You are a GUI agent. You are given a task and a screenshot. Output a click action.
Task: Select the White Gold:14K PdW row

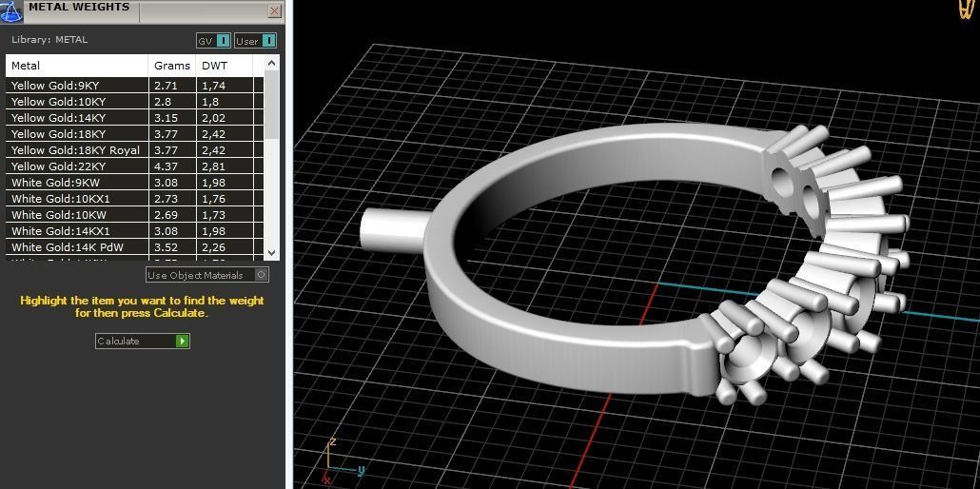[134, 247]
